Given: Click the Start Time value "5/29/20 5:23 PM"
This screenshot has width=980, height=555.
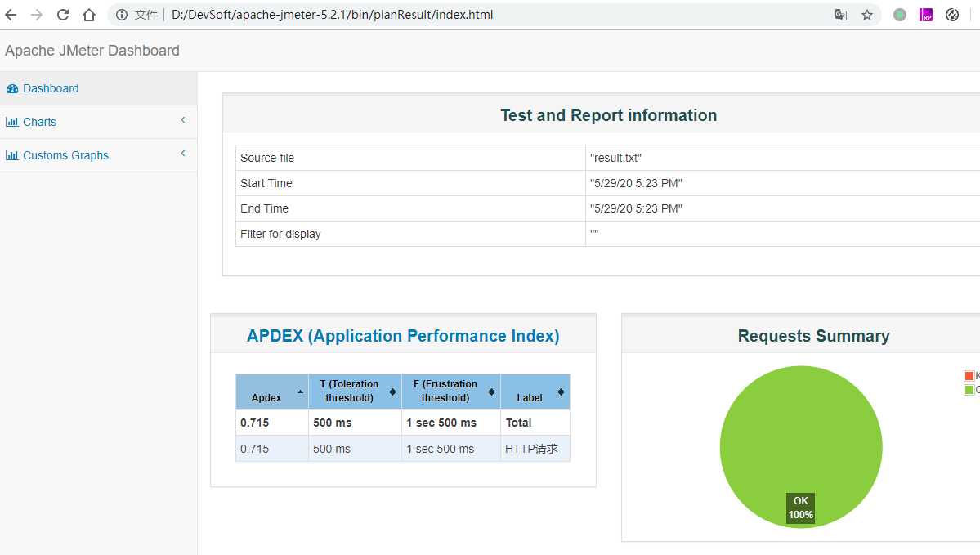Looking at the screenshot, I should 636,183.
